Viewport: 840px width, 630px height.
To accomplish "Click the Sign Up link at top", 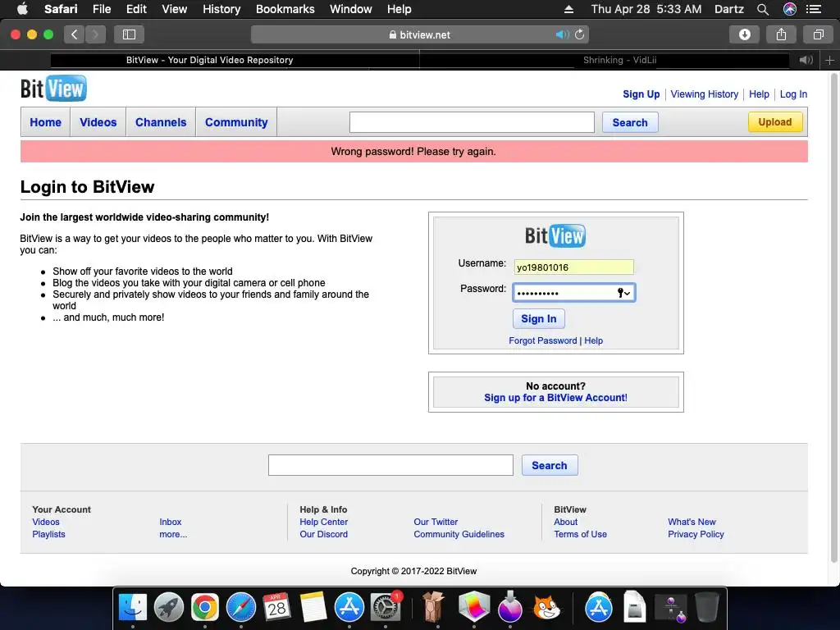I will [641, 94].
